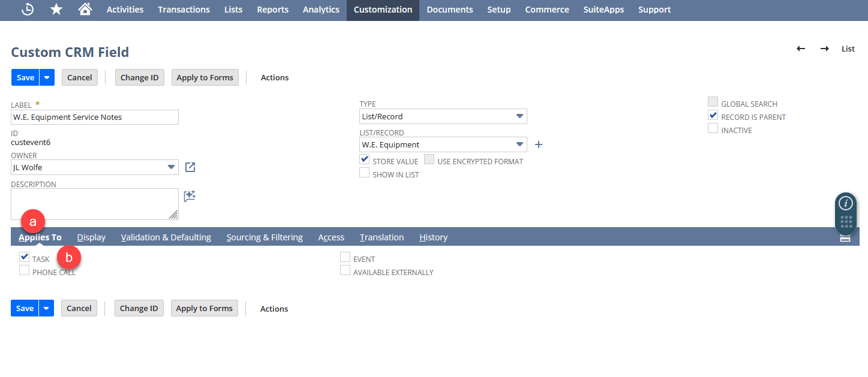This screenshot has height=377, width=868.
Task: Go to the Home icon
Action: [85, 10]
